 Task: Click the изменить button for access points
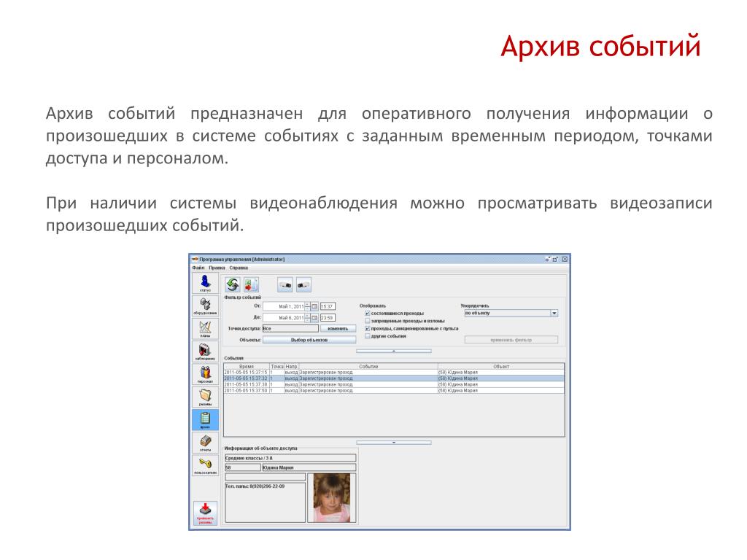pyautogui.click(x=338, y=329)
